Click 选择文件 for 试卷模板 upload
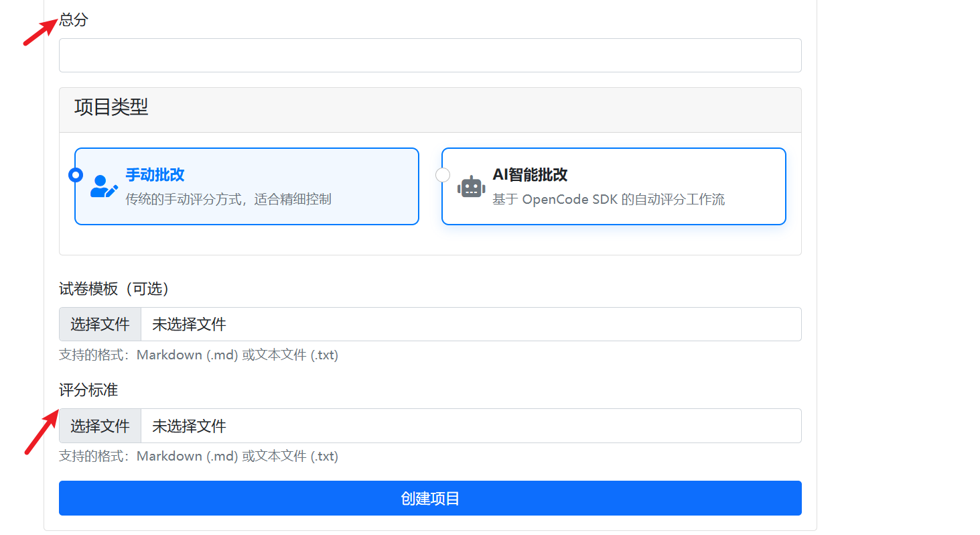The width and height of the screenshot is (980, 535). [100, 324]
